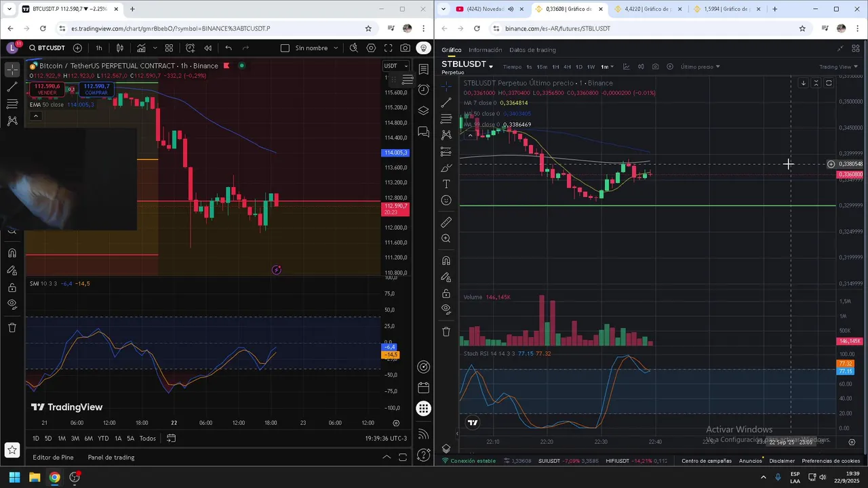
Task: Select the layout square checkbox beside Sin nombre
Action: tap(285, 48)
